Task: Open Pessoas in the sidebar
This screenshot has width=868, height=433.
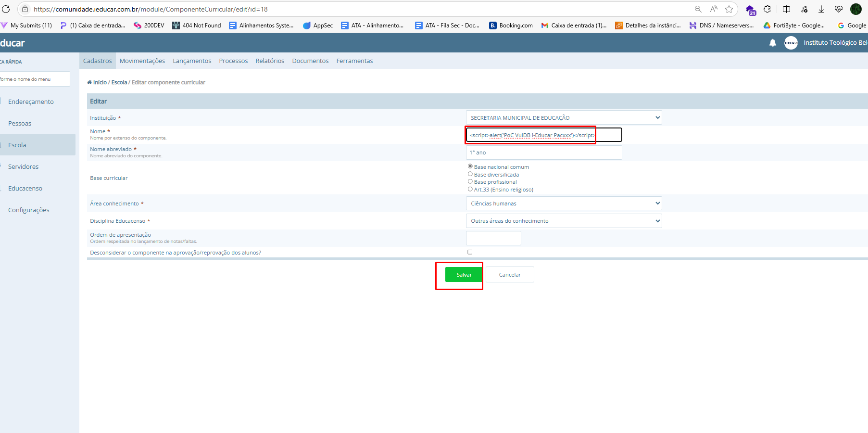Action: click(x=20, y=123)
